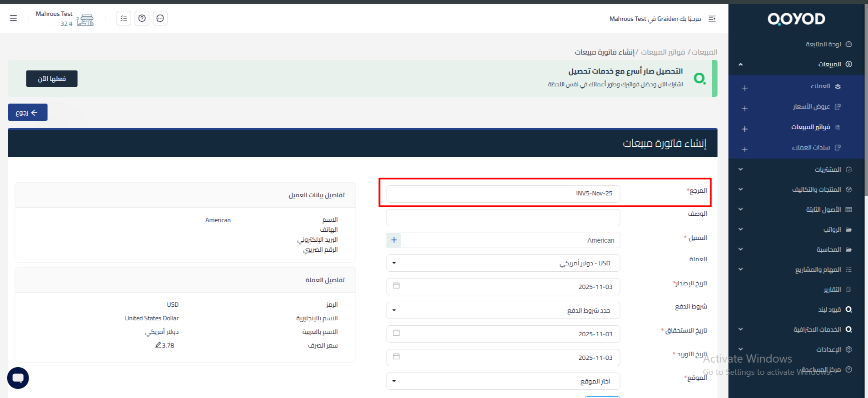Open the checklist tasks icon in the header

pos(124,18)
